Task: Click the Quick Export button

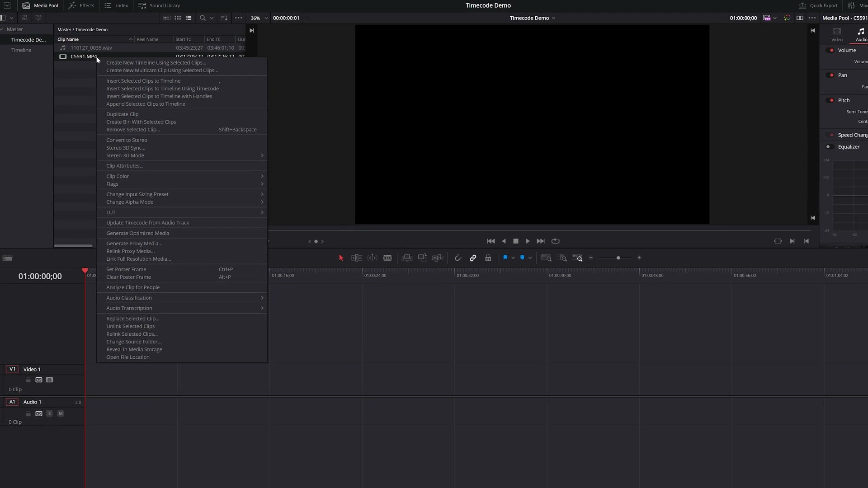Action: [x=818, y=5]
